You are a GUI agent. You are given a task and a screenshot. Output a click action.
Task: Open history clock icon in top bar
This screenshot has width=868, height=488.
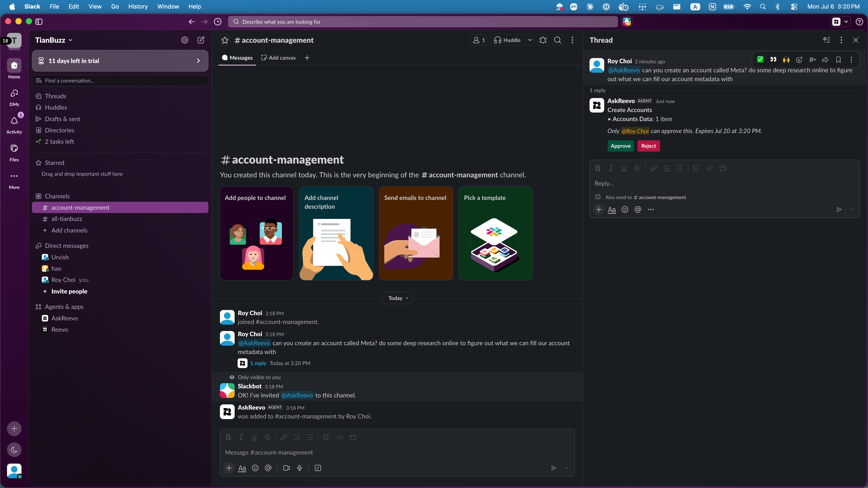pos(218,21)
